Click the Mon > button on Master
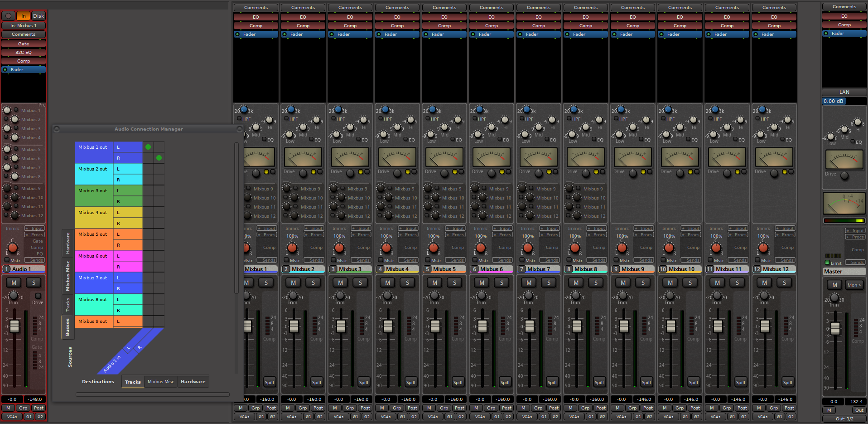This screenshot has height=424, width=868. click(x=854, y=285)
